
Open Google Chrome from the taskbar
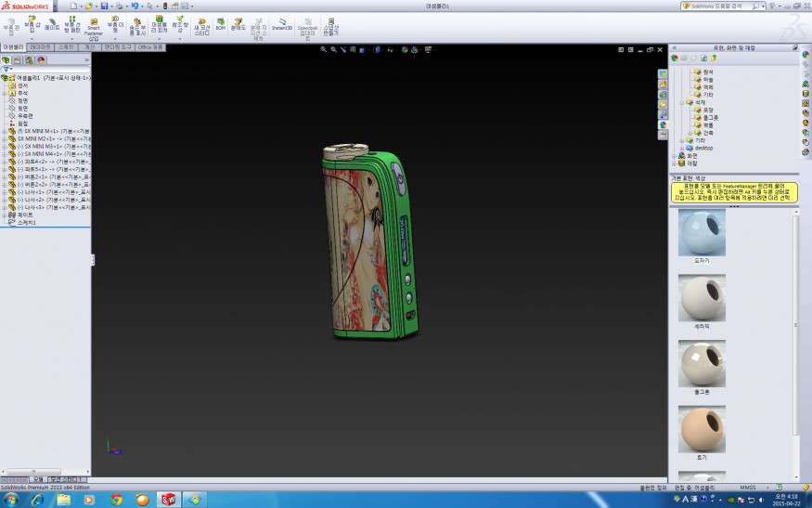(x=117, y=500)
